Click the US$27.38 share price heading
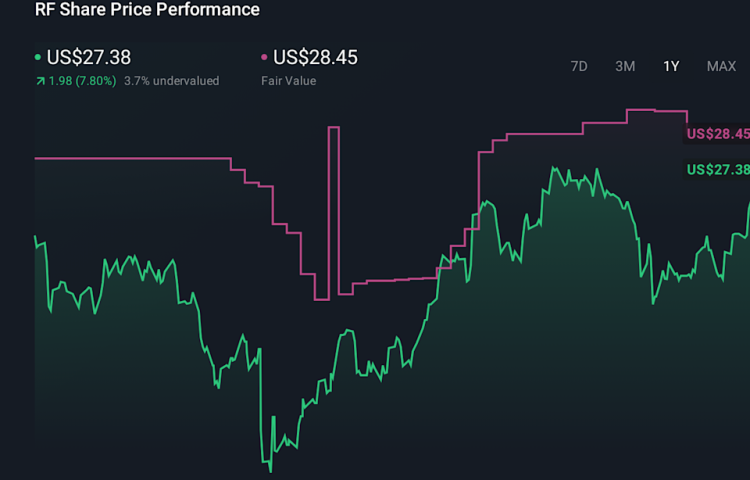Screen dimensions: 750x480 pyautogui.click(x=88, y=58)
